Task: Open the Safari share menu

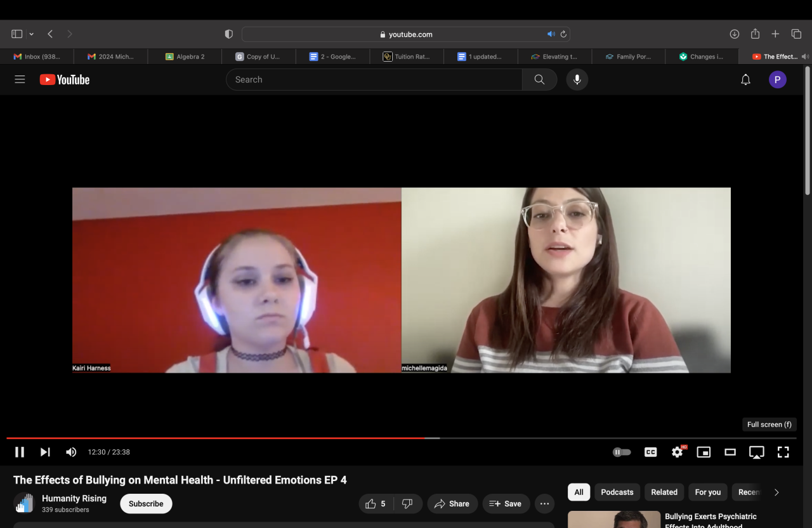Action: point(755,34)
